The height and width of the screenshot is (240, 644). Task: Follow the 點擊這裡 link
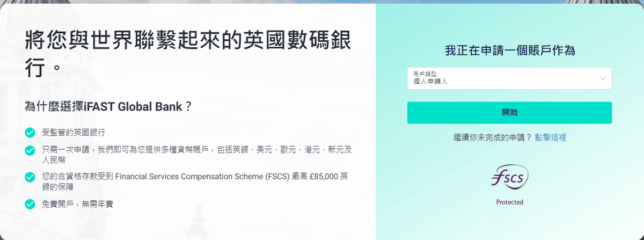pyautogui.click(x=550, y=137)
